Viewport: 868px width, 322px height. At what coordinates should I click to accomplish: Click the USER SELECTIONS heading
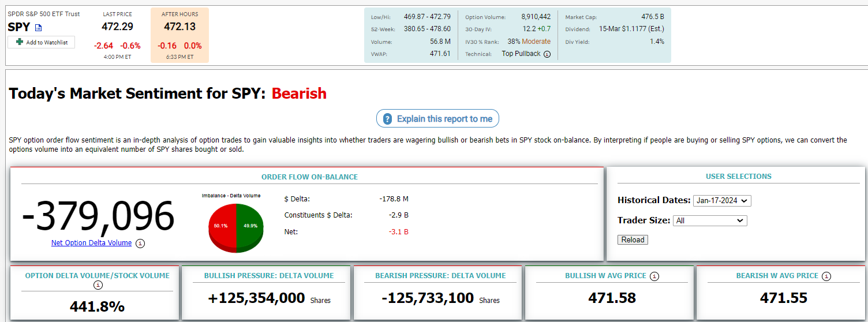click(738, 177)
